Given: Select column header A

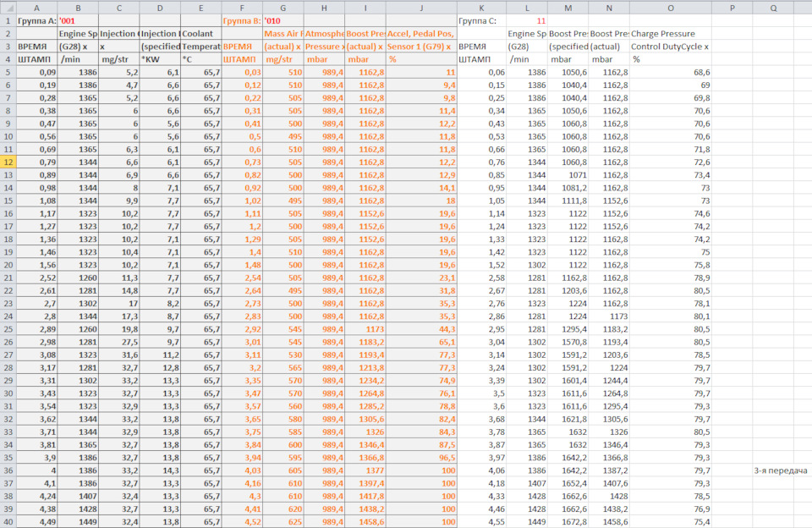Looking at the screenshot, I should pyautogui.click(x=36, y=6).
